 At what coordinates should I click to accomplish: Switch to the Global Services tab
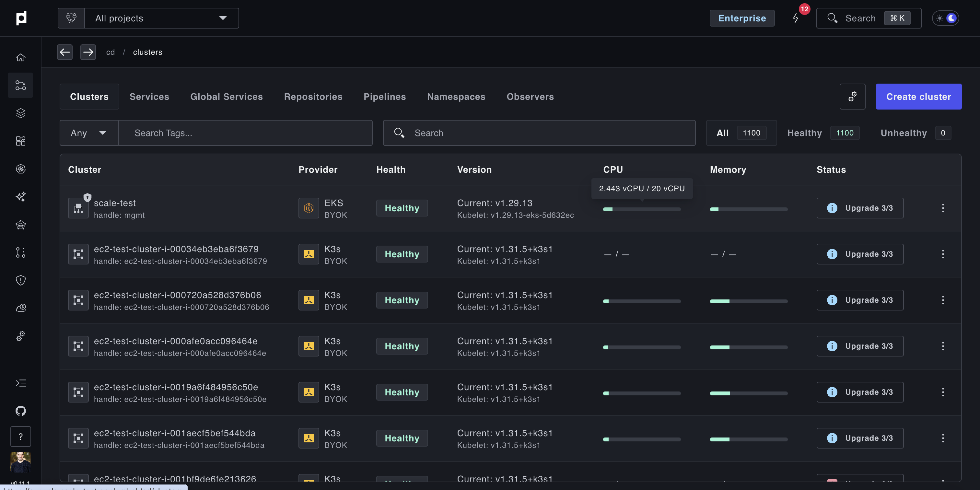pyautogui.click(x=226, y=97)
